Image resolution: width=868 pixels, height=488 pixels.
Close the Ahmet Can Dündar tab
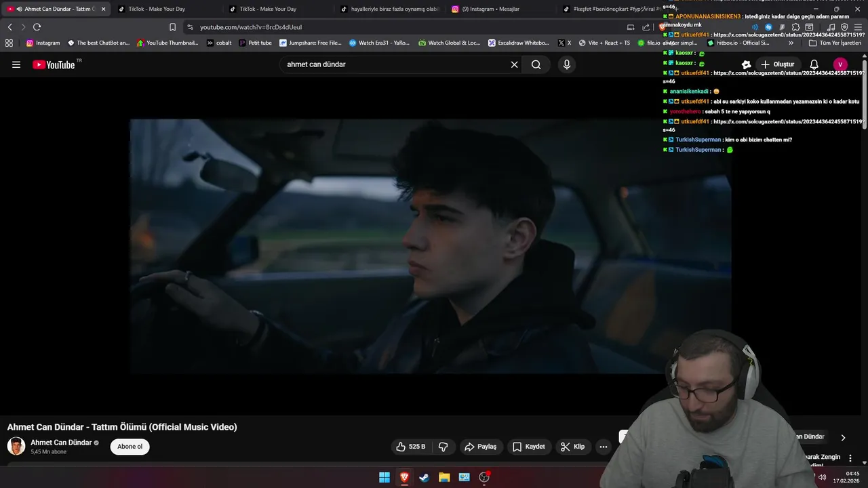(103, 9)
